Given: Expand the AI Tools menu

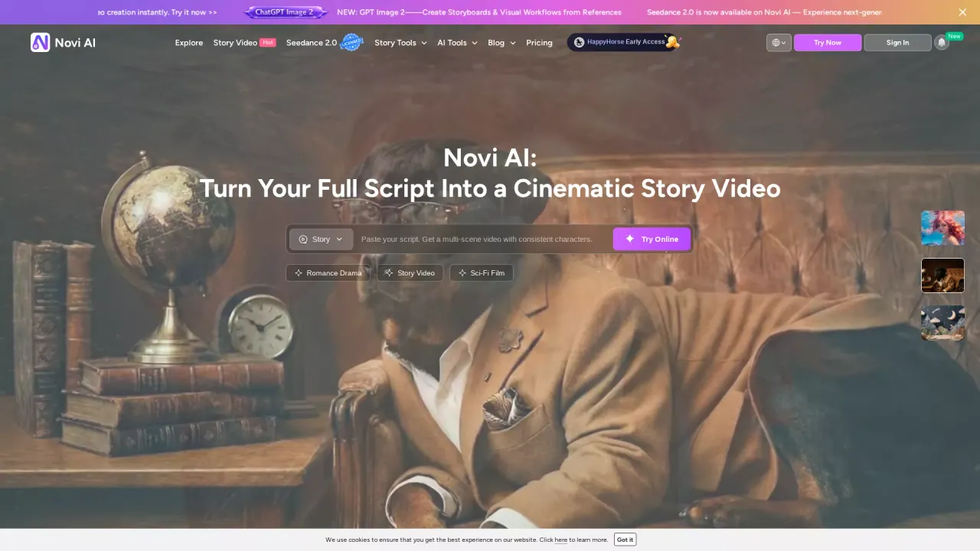Looking at the screenshot, I should click(457, 43).
